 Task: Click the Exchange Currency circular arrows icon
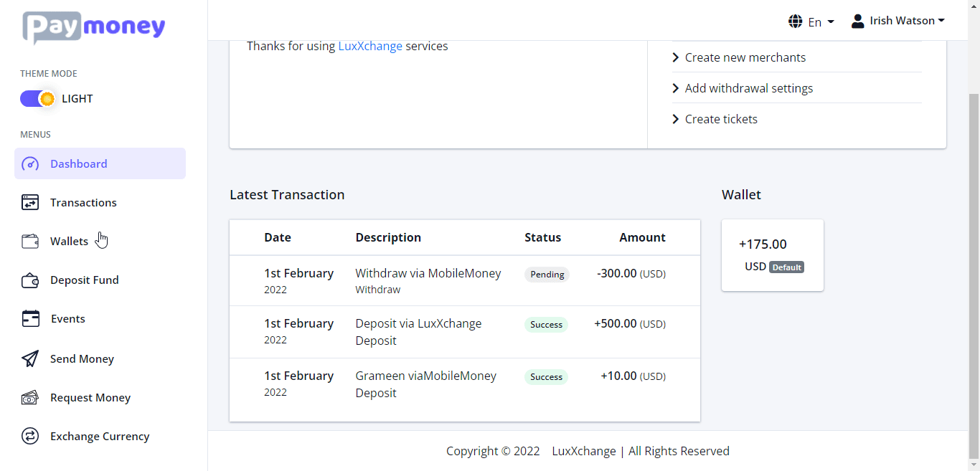click(x=30, y=437)
